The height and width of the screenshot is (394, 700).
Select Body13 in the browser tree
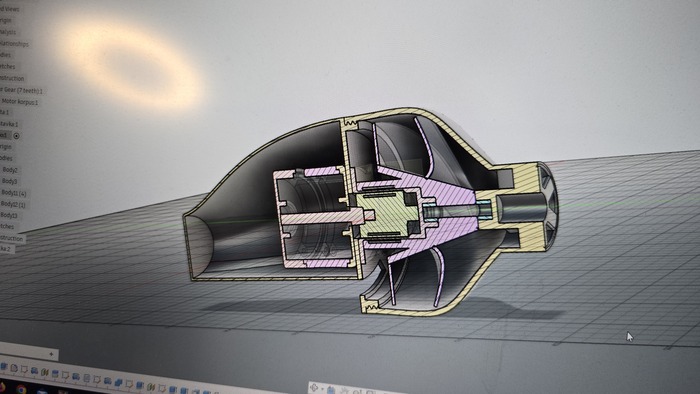pos(9,216)
